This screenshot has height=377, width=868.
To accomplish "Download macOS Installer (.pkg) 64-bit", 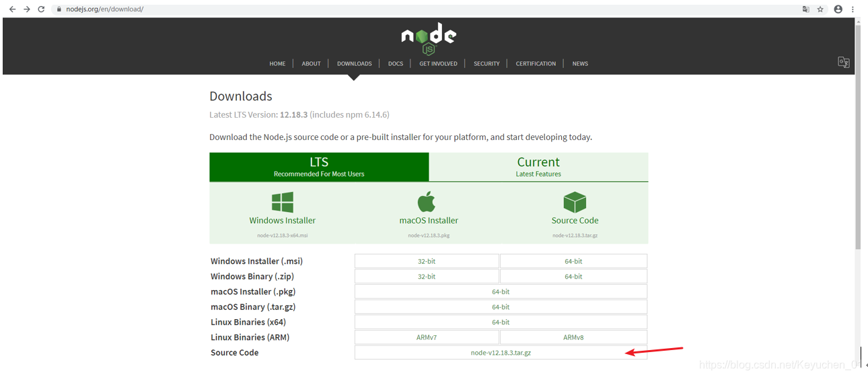I will coord(501,292).
